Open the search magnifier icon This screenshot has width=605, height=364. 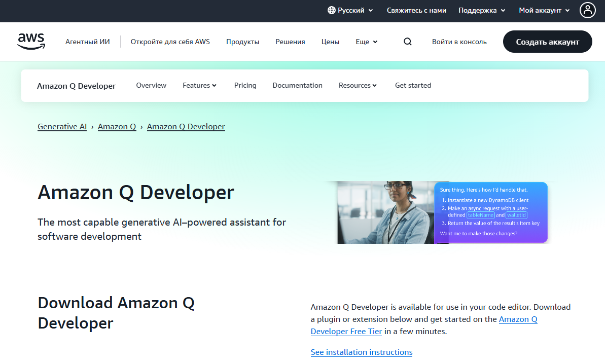[407, 42]
